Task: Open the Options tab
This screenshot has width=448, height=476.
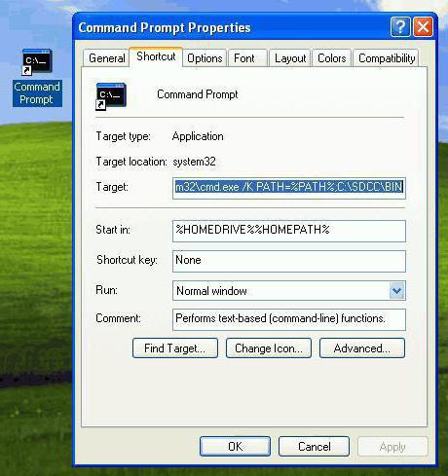Action: pos(205,58)
